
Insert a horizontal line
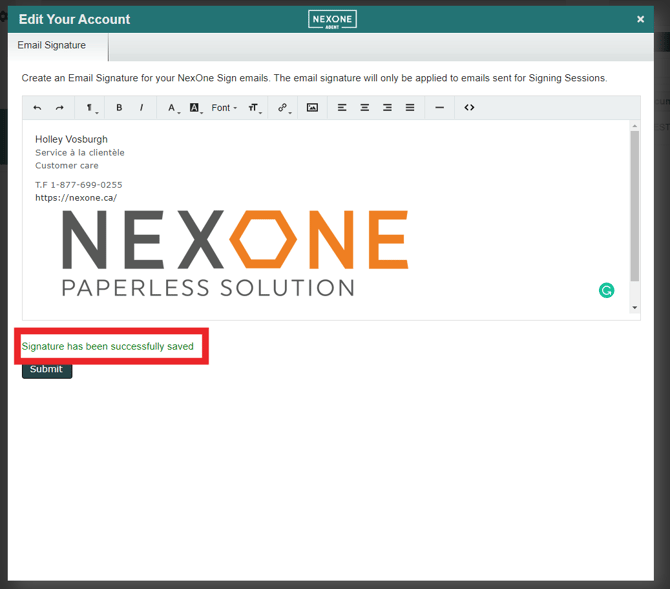439,108
